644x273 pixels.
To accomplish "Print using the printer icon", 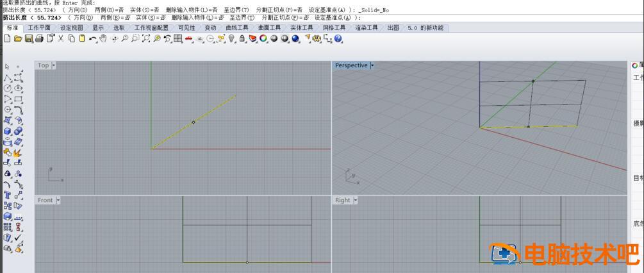I will pyautogui.click(x=40, y=38).
